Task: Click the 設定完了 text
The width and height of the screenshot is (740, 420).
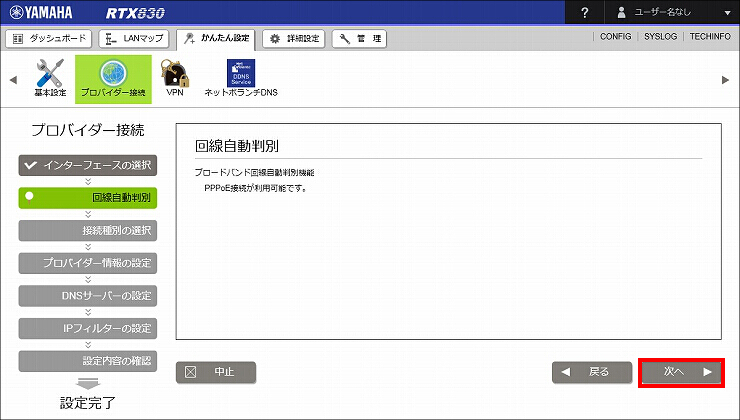Action: click(88, 403)
